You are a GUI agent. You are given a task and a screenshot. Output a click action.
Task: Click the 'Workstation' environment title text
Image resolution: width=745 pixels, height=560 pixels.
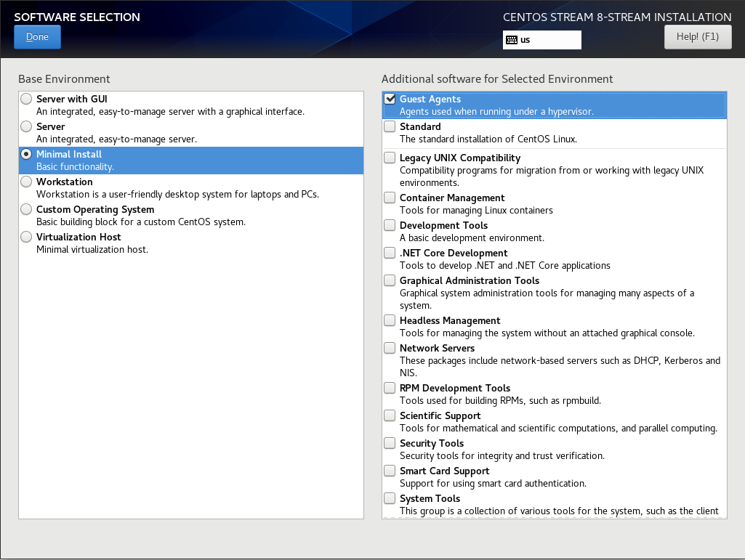pyautogui.click(x=65, y=182)
